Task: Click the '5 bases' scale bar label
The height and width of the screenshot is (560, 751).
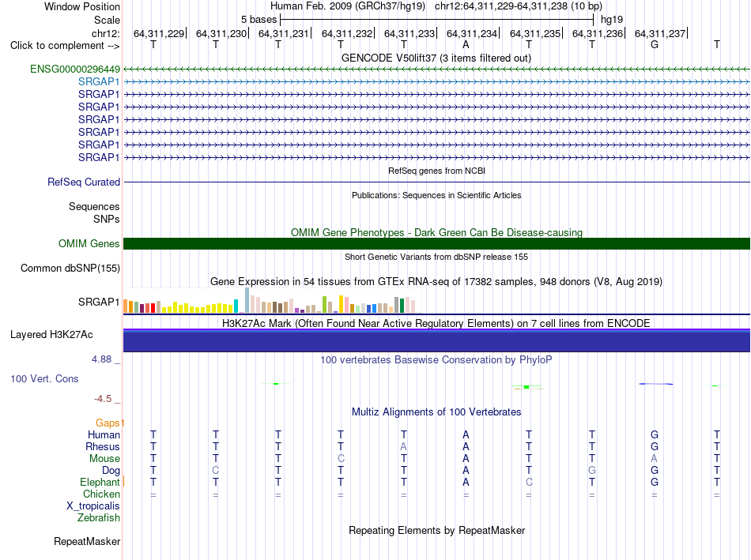Action: (259, 20)
